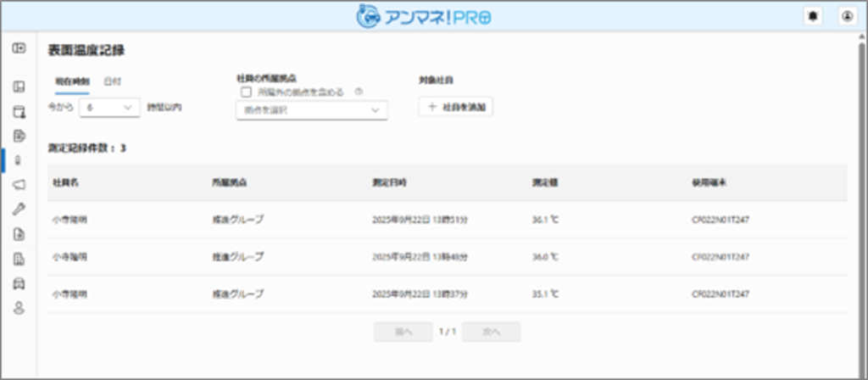Switch to the 日付 tab
The height and width of the screenshot is (380, 868).
tap(112, 81)
